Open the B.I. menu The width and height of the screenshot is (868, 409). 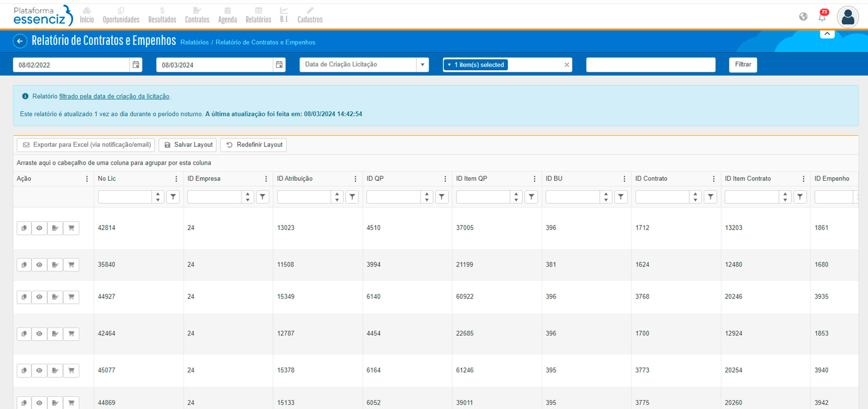[284, 16]
